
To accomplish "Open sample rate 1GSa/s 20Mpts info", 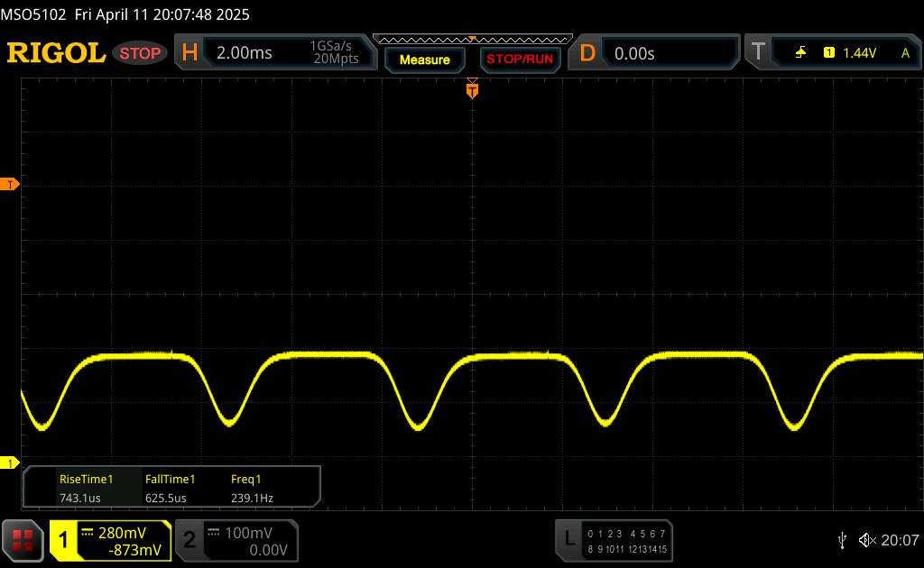I will coord(335,52).
